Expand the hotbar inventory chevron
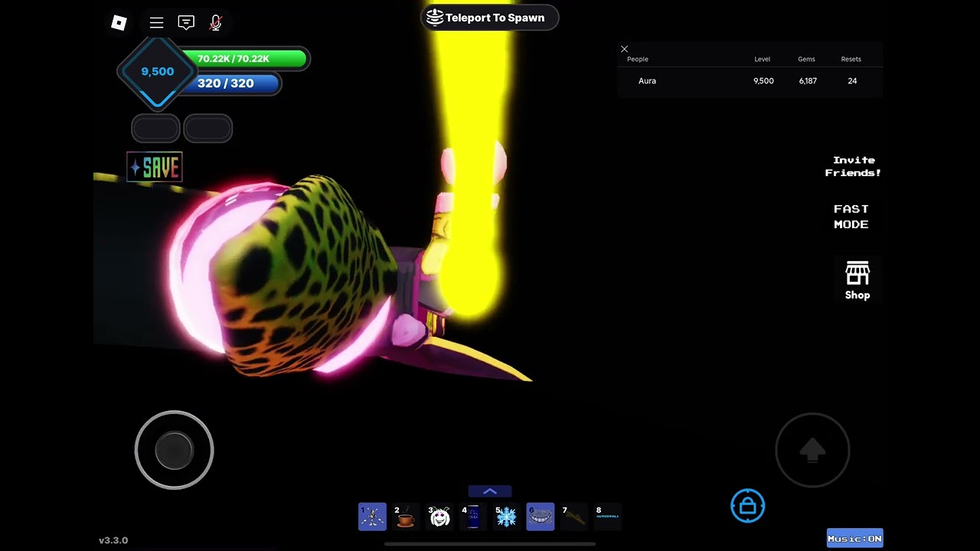The width and height of the screenshot is (980, 551). coord(490,491)
